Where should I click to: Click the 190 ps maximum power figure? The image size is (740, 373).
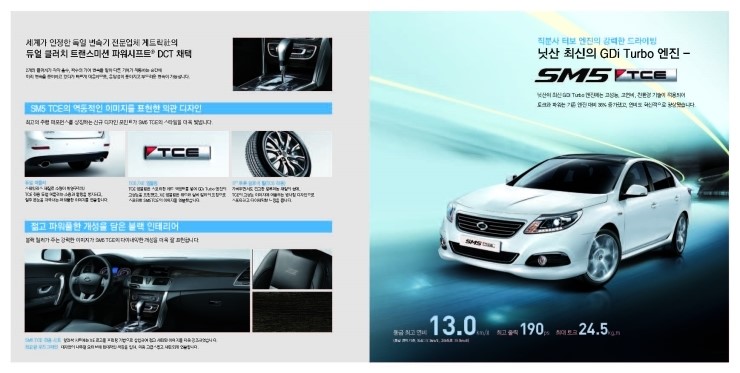535,329
